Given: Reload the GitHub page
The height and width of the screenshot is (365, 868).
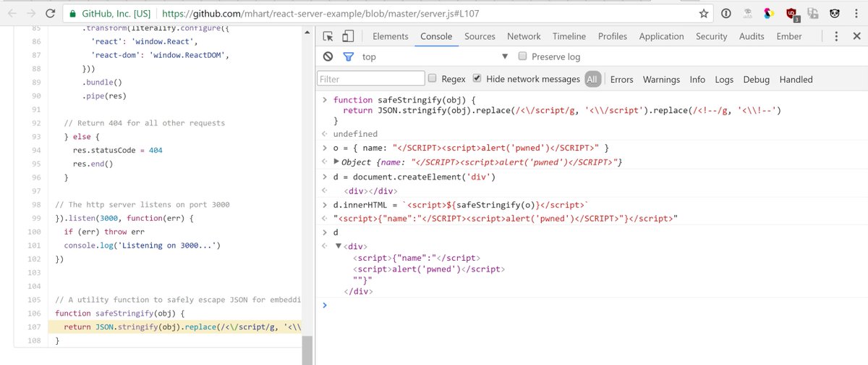Looking at the screenshot, I should [x=50, y=14].
